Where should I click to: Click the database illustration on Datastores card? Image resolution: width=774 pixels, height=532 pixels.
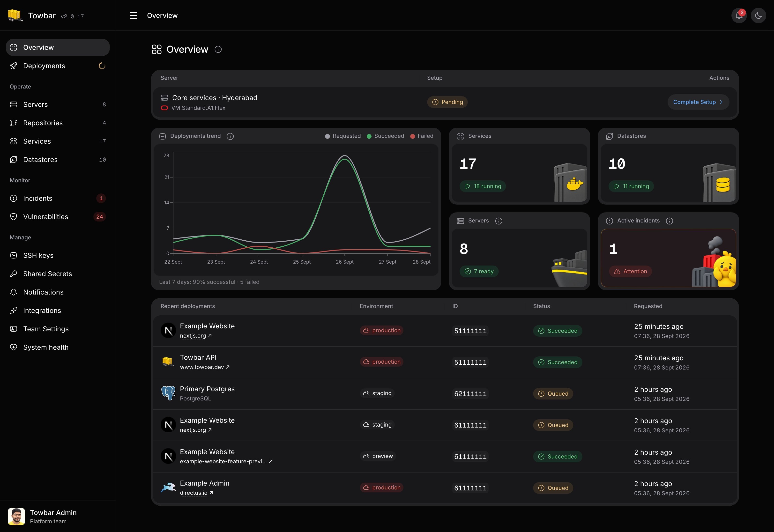[719, 182]
